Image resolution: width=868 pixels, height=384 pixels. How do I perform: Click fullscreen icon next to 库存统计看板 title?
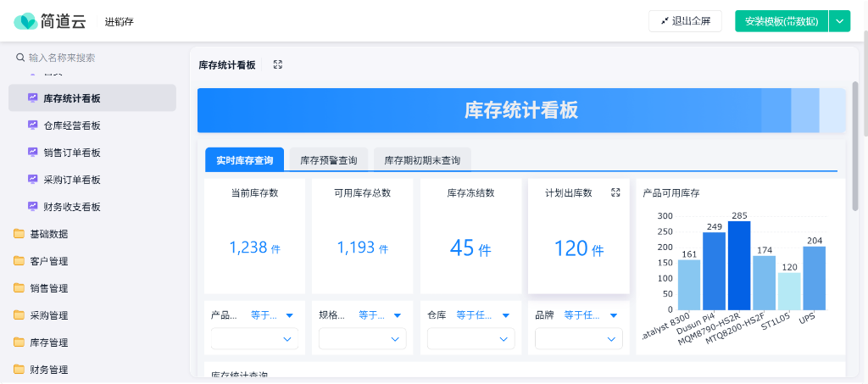tap(278, 64)
